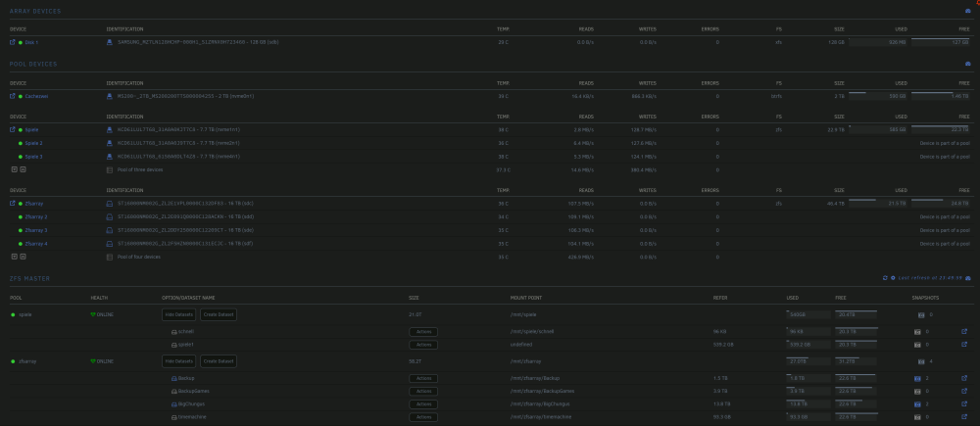This screenshot has width=980, height=426.
Task: Open ZFS Master settings gear icon
Action: click(893, 278)
